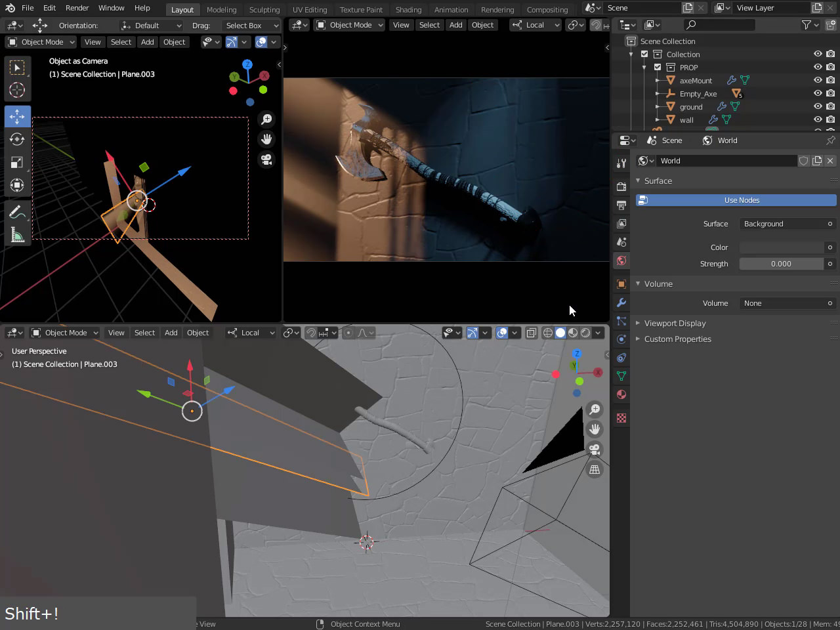Click the Strength 0.000 slider
Screen dimensions: 840x630
coord(781,264)
